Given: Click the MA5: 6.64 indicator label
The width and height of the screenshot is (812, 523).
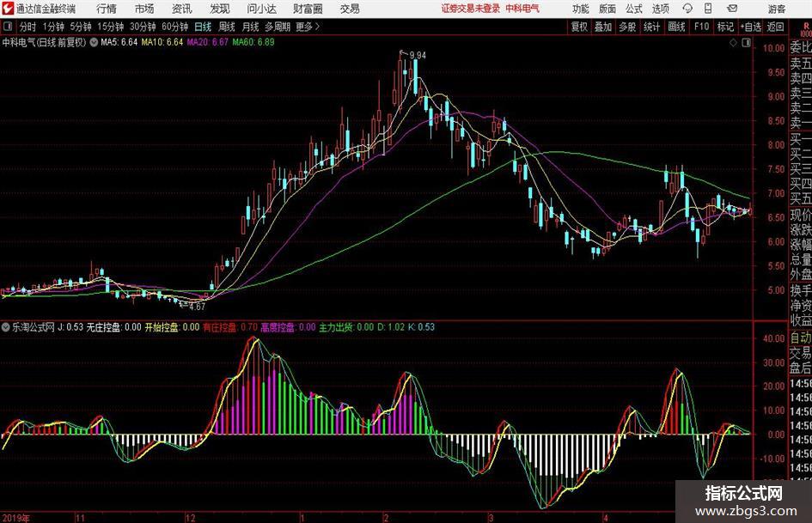Looking at the screenshot, I should pos(119,42).
